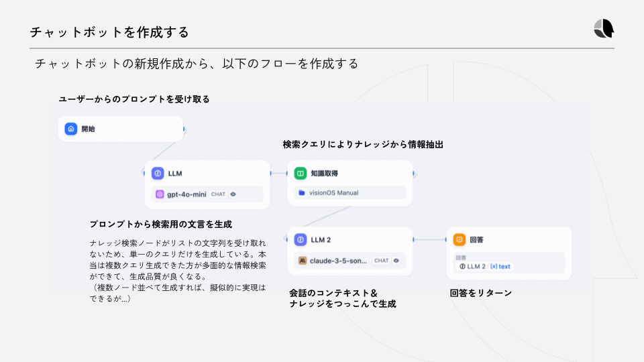644x362 pixels.
Task: Click the {x} text variable tag
Action: coord(500,266)
